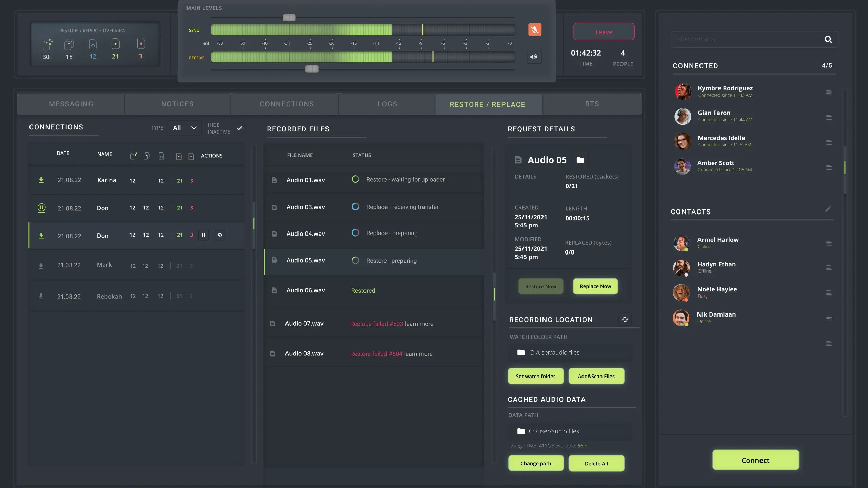The width and height of the screenshot is (868, 488).
Task: Toggle the Hide Inactive checkbox
Action: (239, 128)
